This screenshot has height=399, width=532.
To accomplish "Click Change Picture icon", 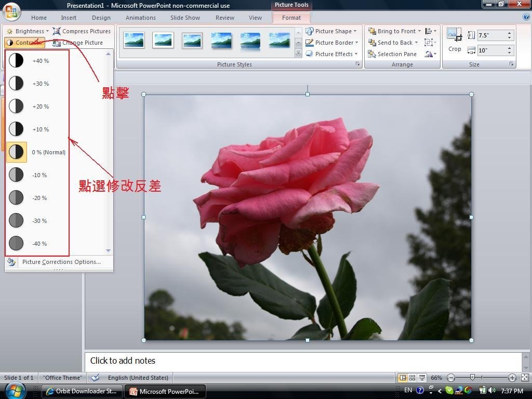I will tap(57, 43).
